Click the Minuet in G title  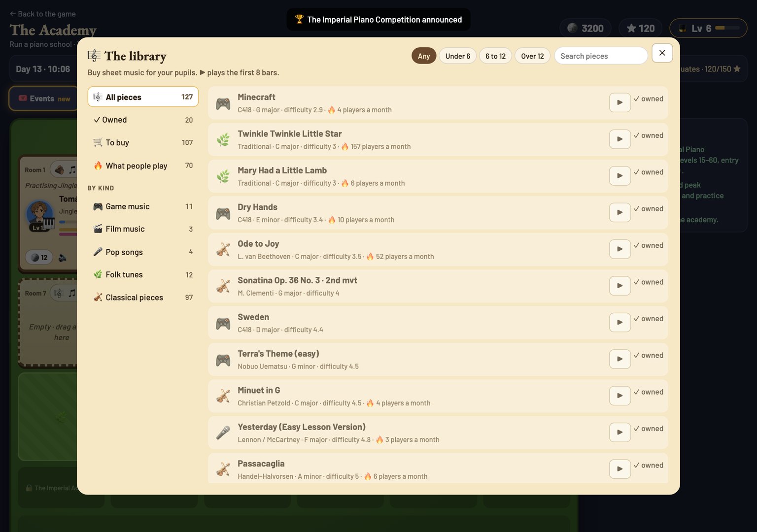[259, 390]
